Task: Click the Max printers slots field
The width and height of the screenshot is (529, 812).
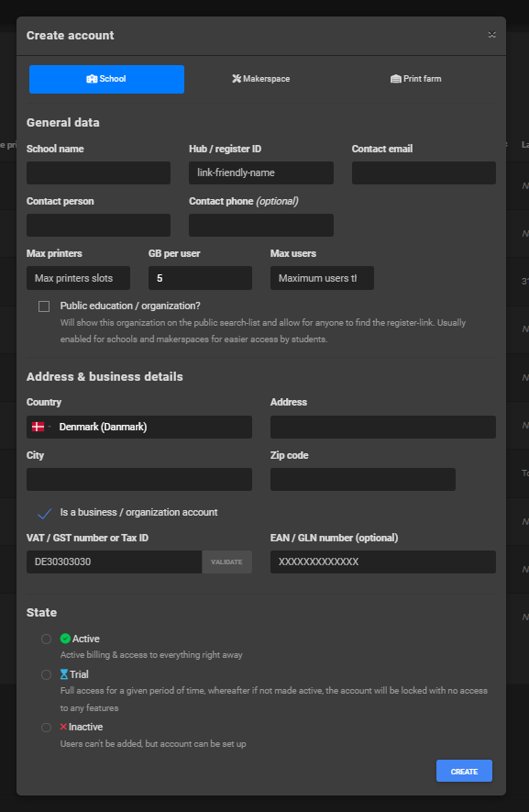Action: [x=78, y=278]
